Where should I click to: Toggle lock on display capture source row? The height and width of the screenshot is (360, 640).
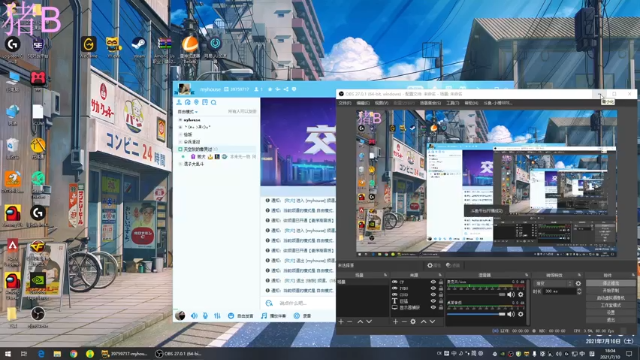coord(441,307)
